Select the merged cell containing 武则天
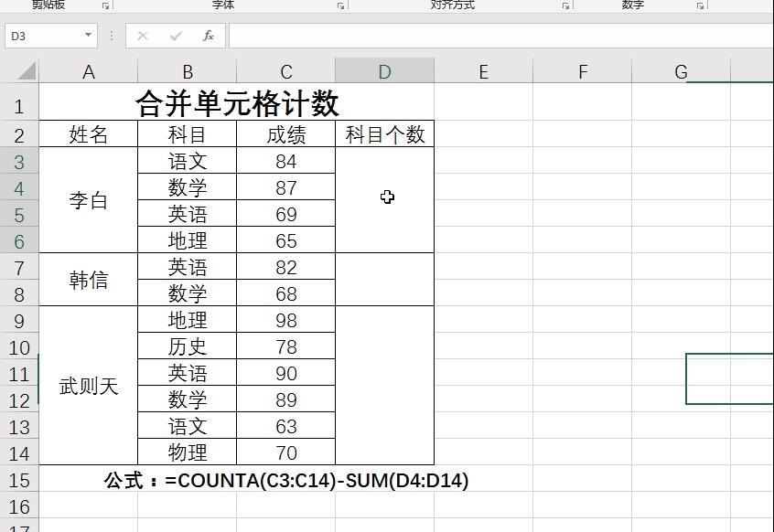This screenshot has width=774, height=532. [x=89, y=386]
